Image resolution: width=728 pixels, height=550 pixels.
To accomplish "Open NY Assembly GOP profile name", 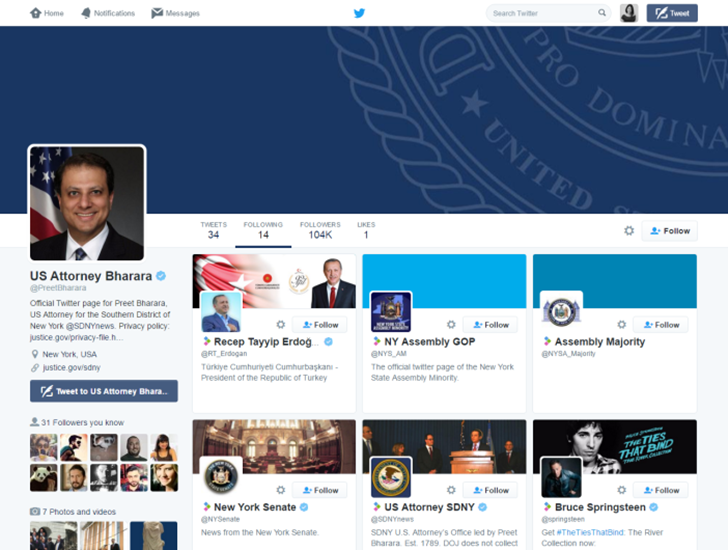I will (429, 342).
